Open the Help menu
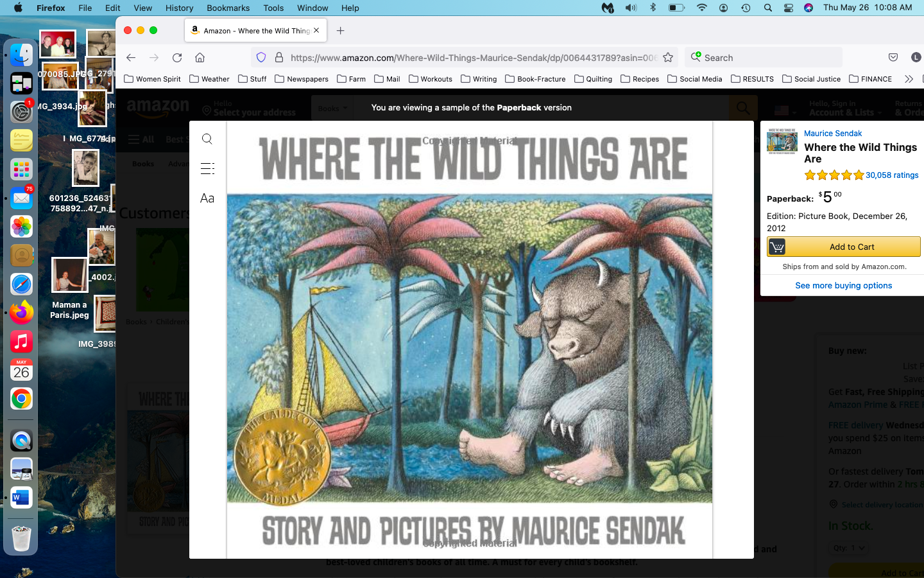This screenshot has height=578, width=924. point(350,8)
